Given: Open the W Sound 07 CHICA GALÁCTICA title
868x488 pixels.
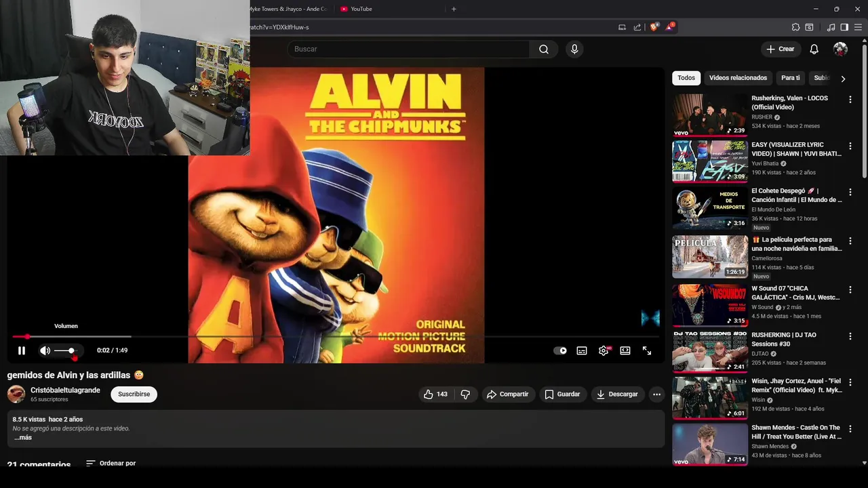Looking at the screenshot, I should [795, 293].
